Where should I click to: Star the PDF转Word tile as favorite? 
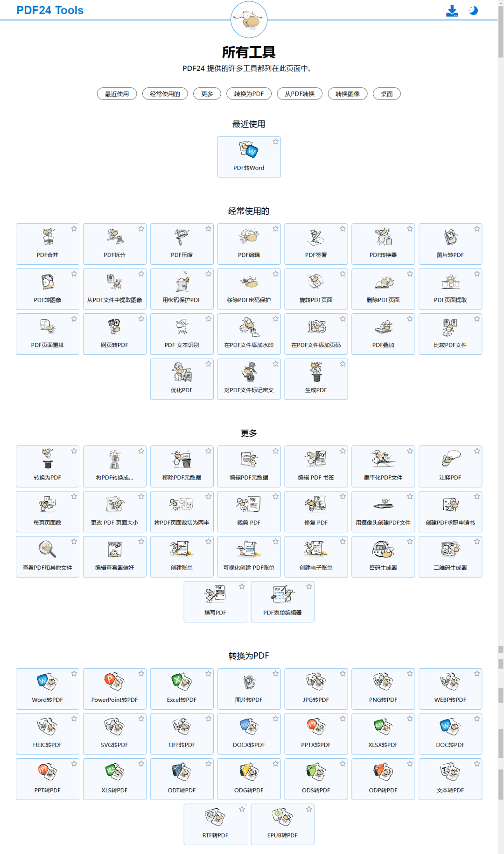tap(276, 141)
